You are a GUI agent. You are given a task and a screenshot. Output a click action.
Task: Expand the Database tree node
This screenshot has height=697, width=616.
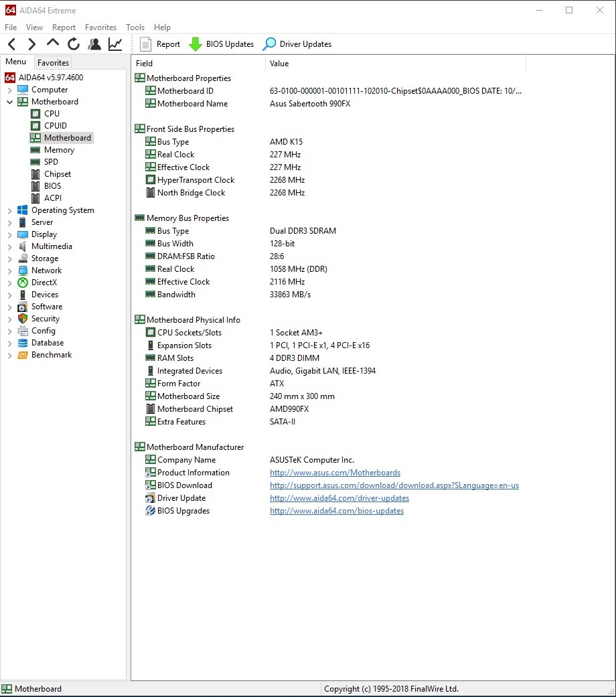(x=9, y=343)
